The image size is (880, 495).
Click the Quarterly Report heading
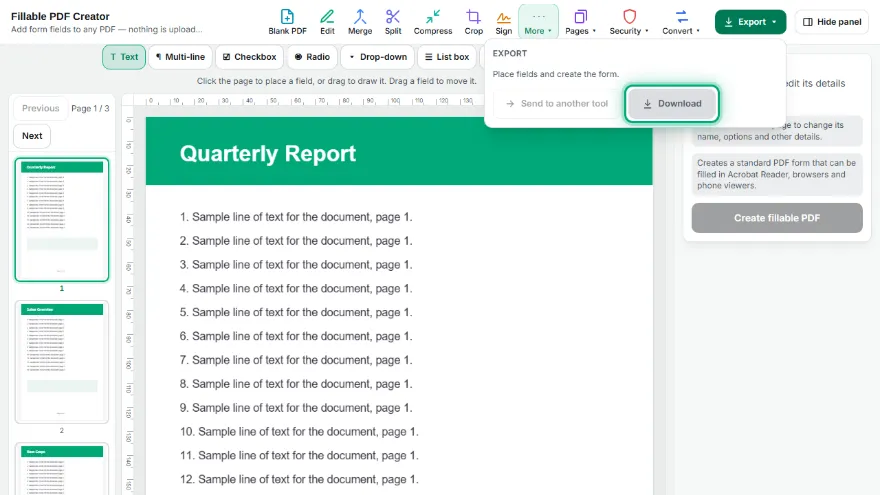click(268, 153)
